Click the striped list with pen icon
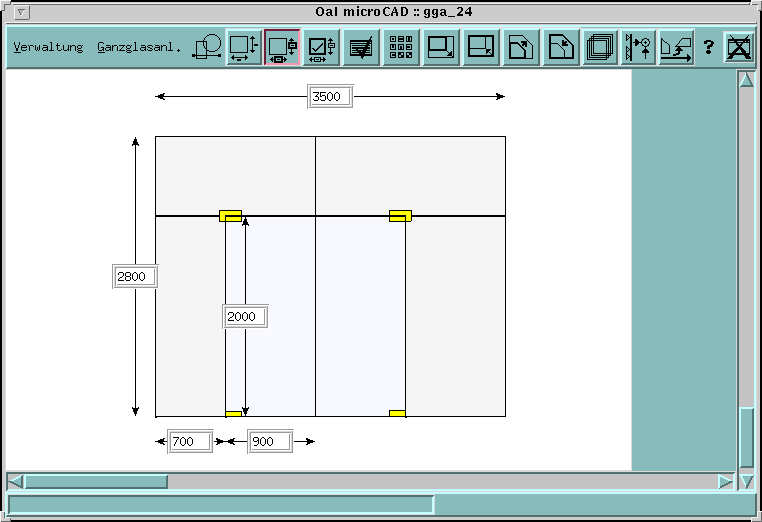The height and width of the screenshot is (522, 762). [361, 47]
